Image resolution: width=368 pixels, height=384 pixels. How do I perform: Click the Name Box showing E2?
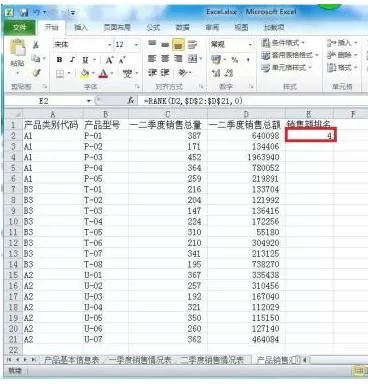point(44,101)
